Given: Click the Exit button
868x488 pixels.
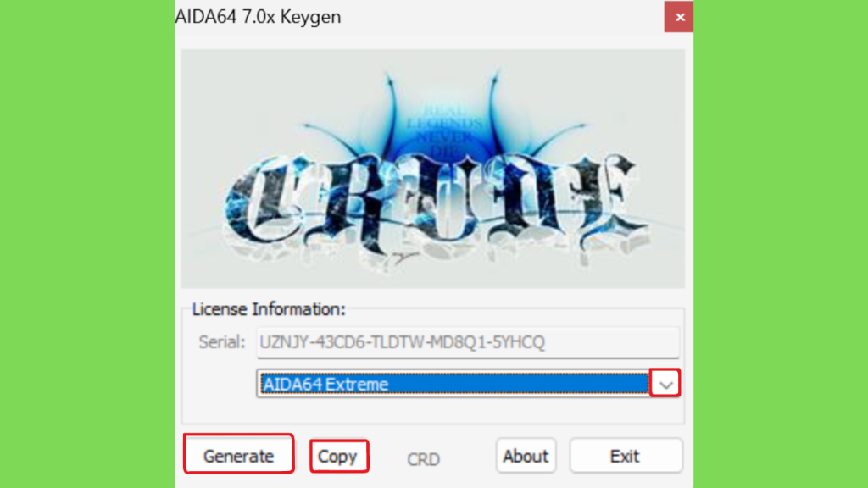Looking at the screenshot, I should click(626, 456).
